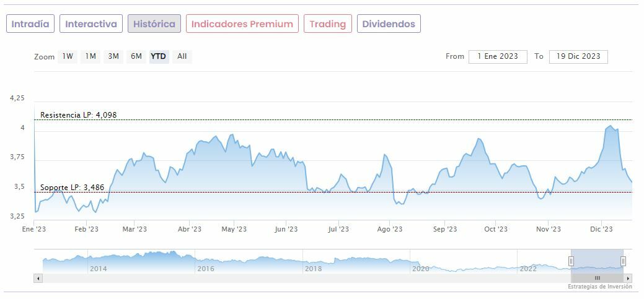Click the Estrategias de Inversión credit link
Screen dimensions: 644x299
coord(599,287)
